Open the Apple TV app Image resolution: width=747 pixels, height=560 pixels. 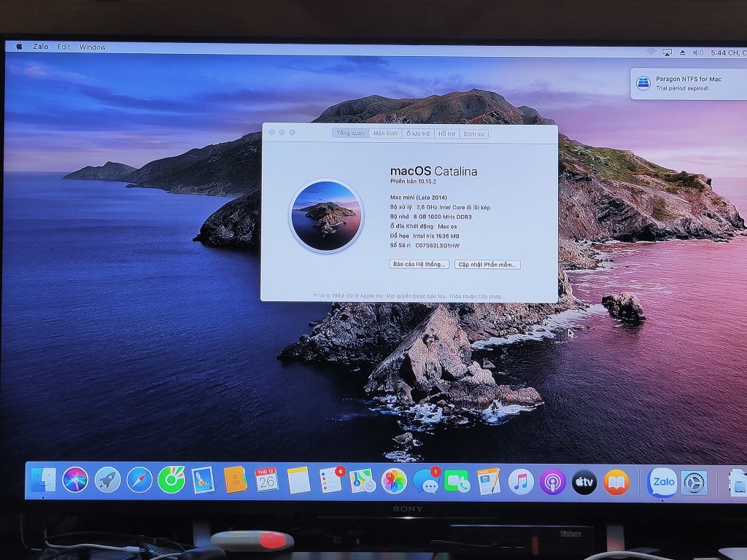[584, 482]
